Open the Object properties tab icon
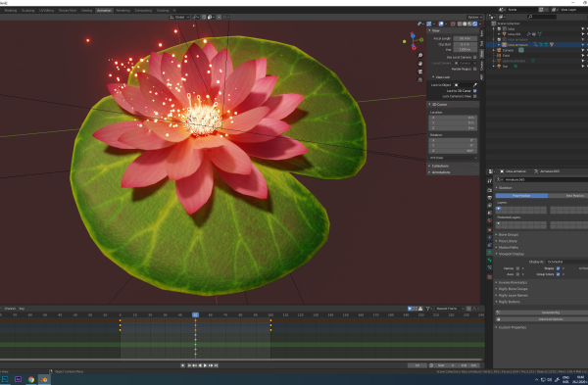The image size is (588, 385). click(x=489, y=230)
